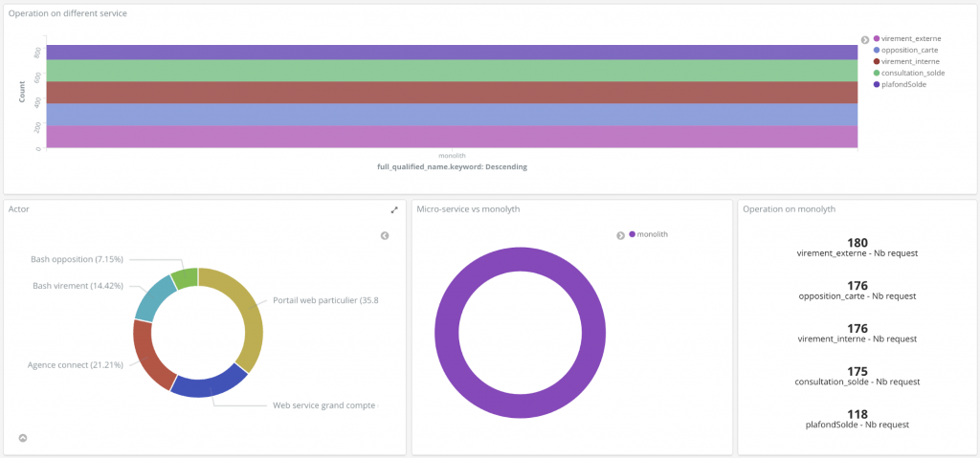
Task: Click the 118 plafondSolde request metric
Action: [857, 418]
